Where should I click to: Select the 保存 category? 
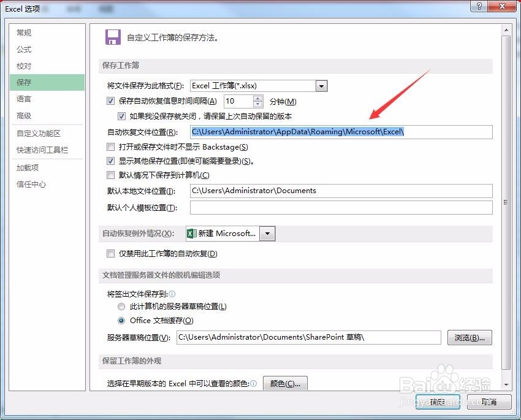[47, 82]
